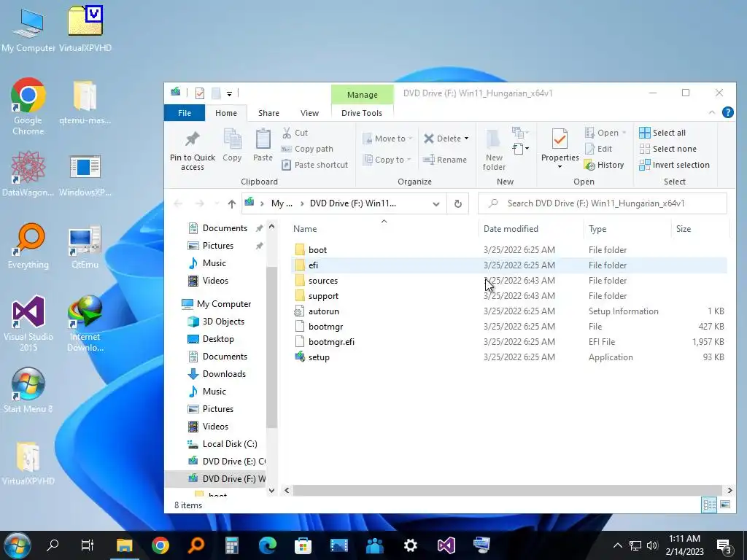Sort by the Size column header
The height and width of the screenshot is (560, 747).
[x=700, y=229]
